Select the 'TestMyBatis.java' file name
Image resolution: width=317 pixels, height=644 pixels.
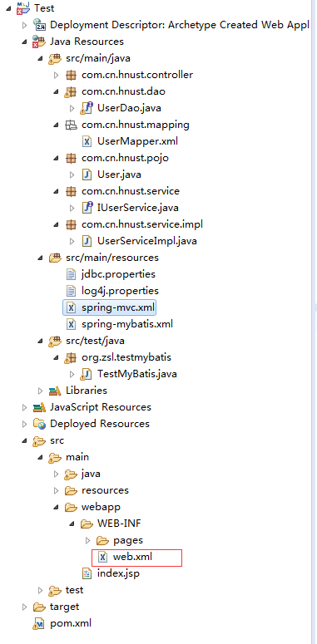[137, 374]
